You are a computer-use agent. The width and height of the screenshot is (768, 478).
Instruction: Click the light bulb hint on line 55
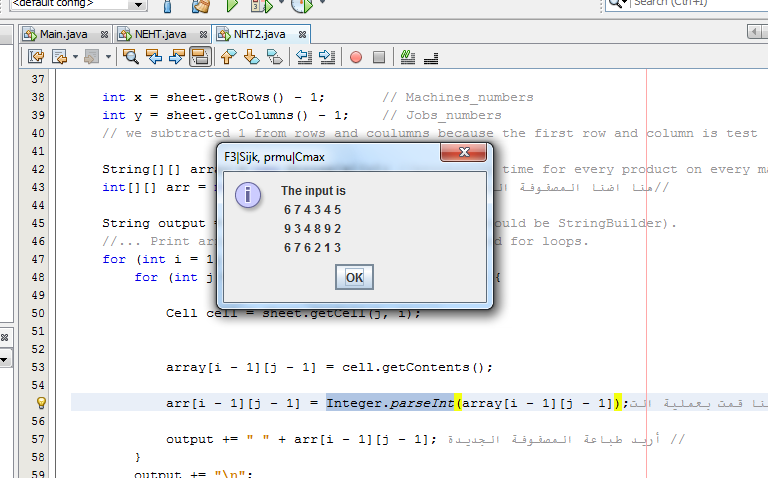tap(41, 403)
